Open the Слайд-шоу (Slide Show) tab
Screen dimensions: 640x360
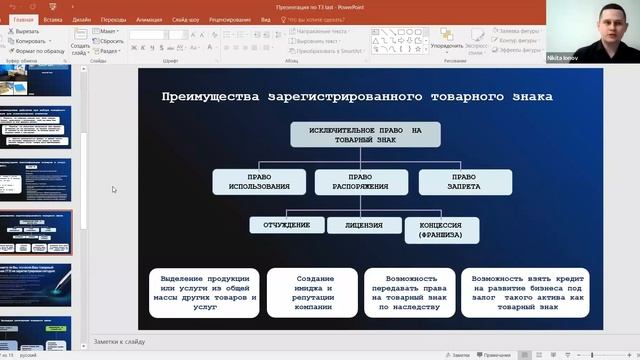[x=186, y=20]
